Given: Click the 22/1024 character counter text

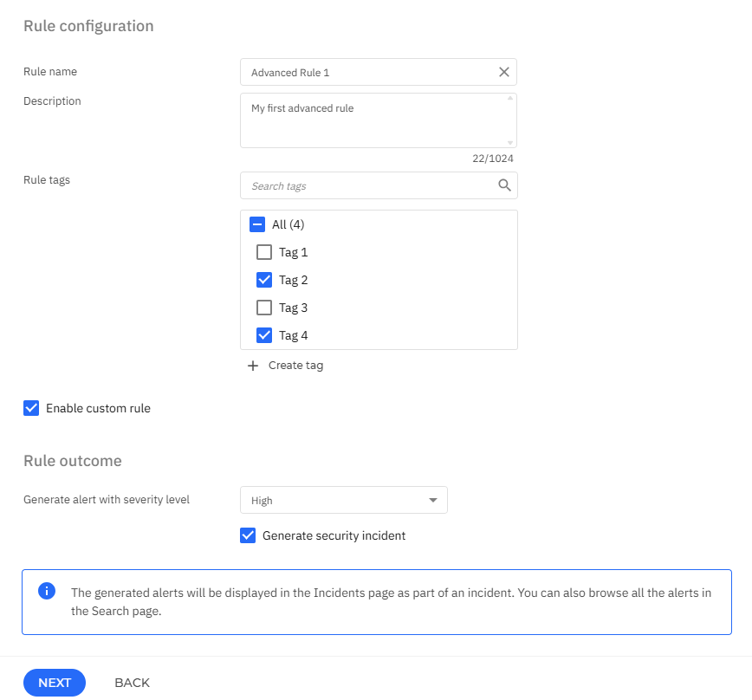Looking at the screenshot, I should point(493,159).
